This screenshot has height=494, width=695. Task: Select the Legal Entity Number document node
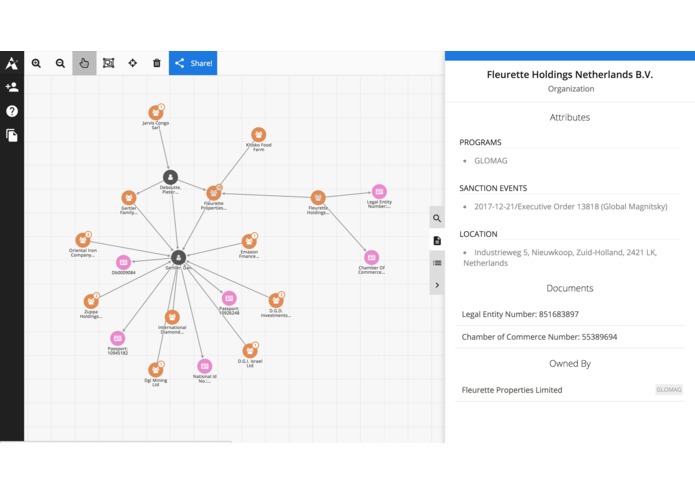coord(379,191)
